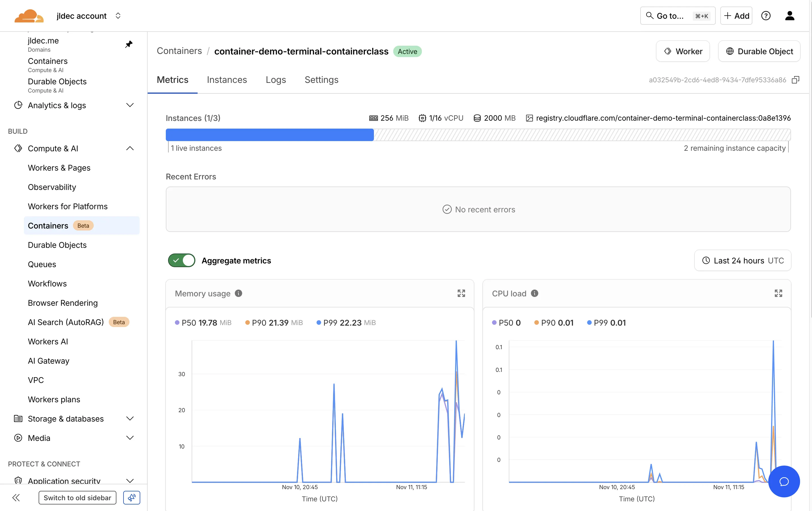Collapse the sidebar with chevron icon
The width and height of the screenshot is (812, 511).
[16, 498]
